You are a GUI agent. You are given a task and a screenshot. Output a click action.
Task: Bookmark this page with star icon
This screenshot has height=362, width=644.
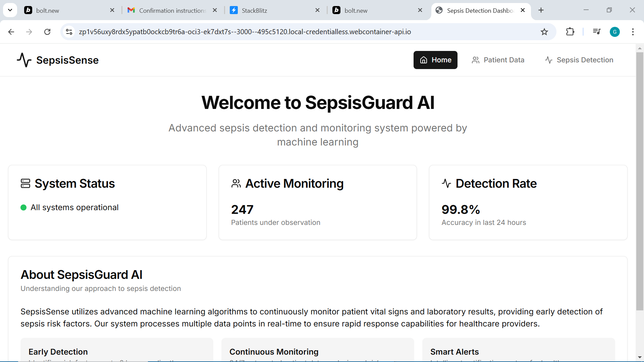click(544, 32)
